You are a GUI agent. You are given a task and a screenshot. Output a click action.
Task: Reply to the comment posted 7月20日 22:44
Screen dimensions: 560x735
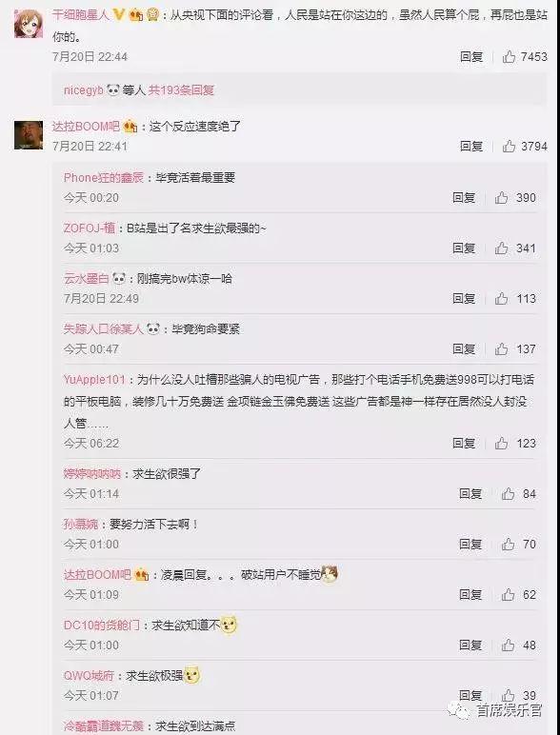click(x=471, y=57)
